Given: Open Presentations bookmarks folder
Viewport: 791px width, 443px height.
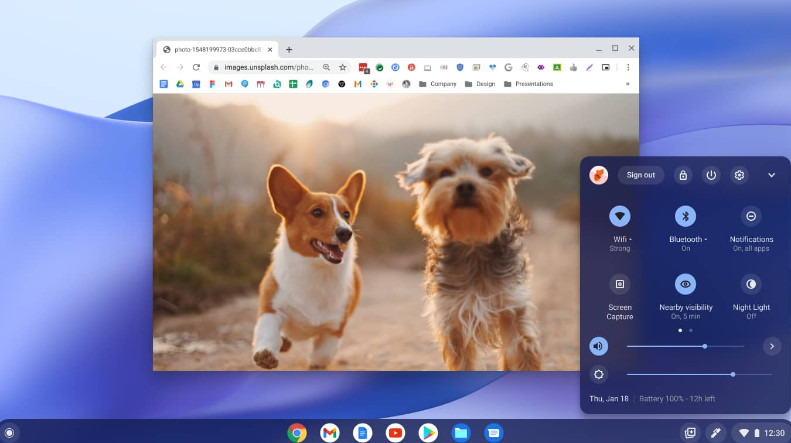Looking at the screenshot, I should [528, 84].
